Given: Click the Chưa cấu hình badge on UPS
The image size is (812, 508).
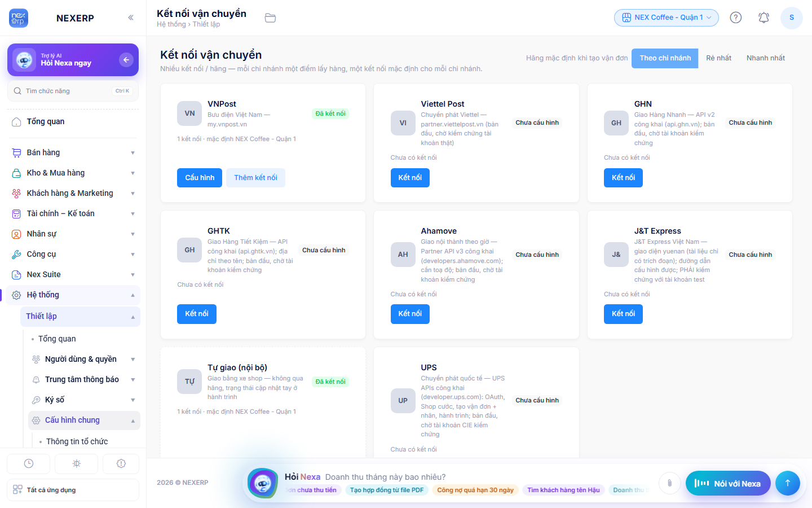Looking at the screenshot, I should tap(537, 400).
